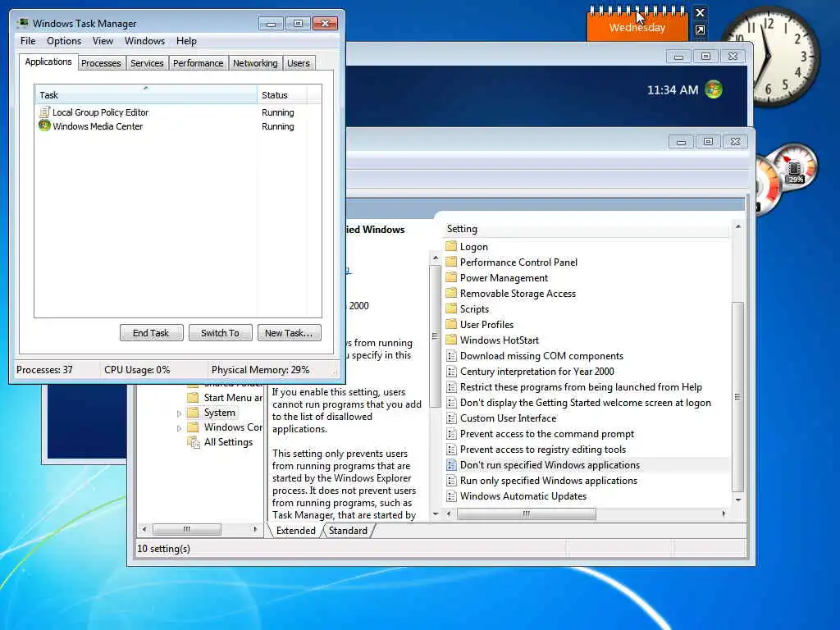Screen dimensions: 840x630
Task: Select the Applications tab
Action: click(48, 62)
